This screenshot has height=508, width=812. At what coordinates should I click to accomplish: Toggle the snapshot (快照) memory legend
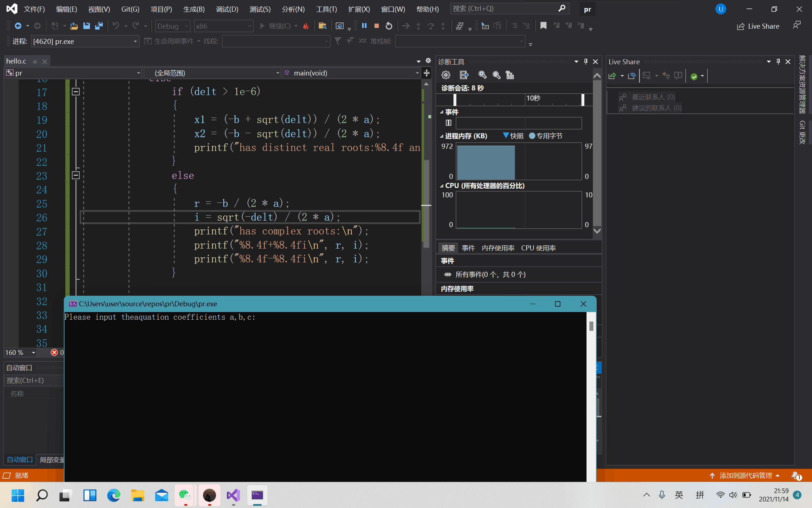513,136
